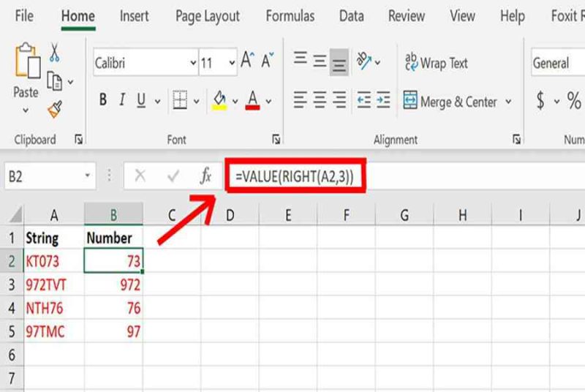Select all cells with corner triangle
The width and height of the screenshot is (585, 392).
coord(15,215)
